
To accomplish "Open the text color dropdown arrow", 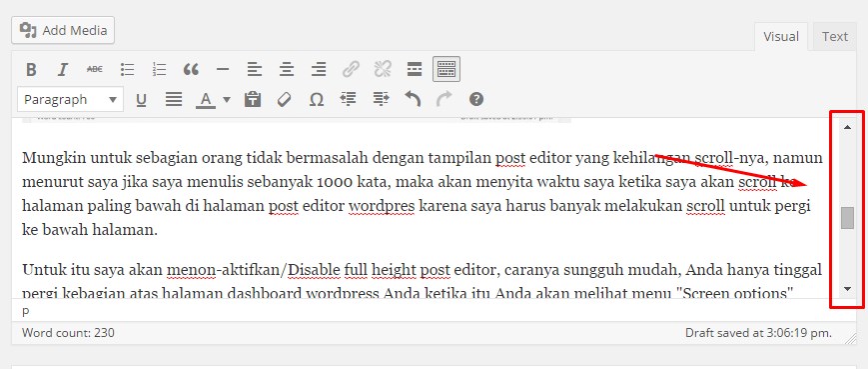I will [x=227, y=100].
